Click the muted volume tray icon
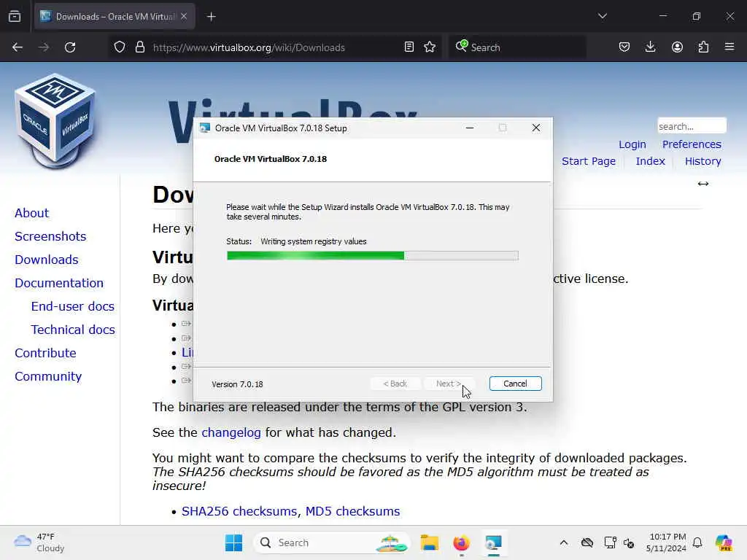 [x=629, y=542]
